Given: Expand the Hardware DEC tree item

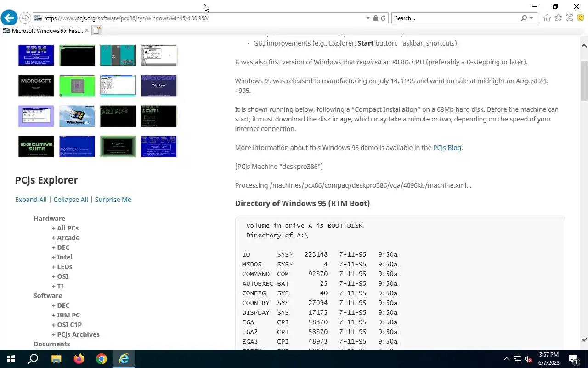Looking at the screenshot, I should 61,247.
